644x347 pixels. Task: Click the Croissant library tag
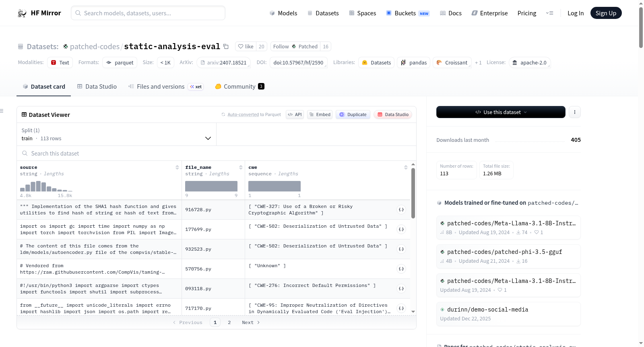[x=452, y=62]
